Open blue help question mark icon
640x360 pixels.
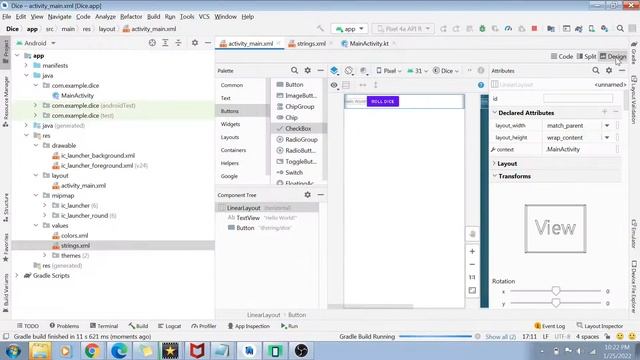[481, 85]
